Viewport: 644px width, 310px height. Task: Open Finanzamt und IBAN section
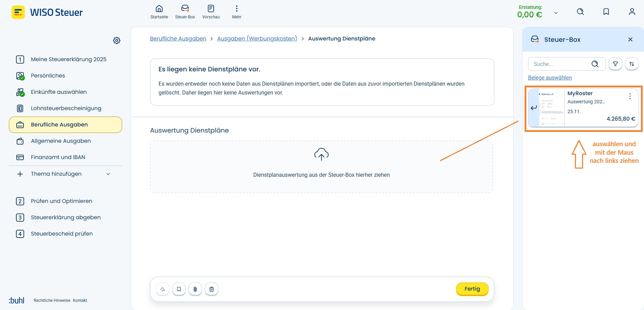click(65, 157)
